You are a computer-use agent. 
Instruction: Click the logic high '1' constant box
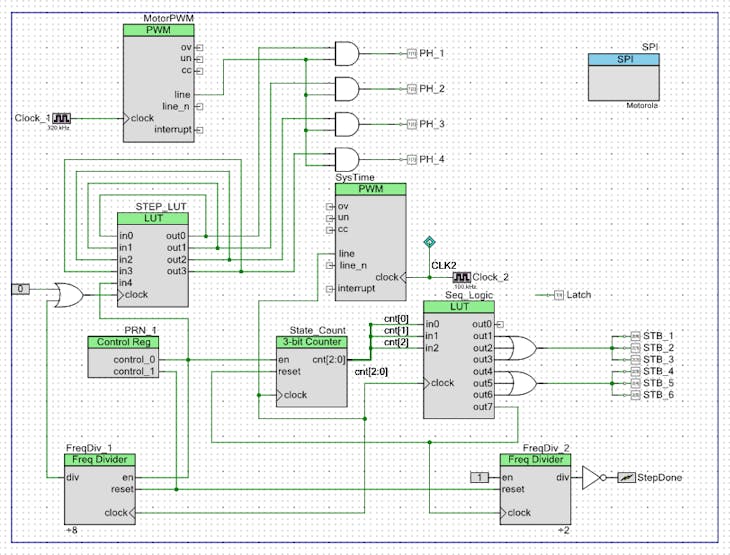click(x=480, y=477)
